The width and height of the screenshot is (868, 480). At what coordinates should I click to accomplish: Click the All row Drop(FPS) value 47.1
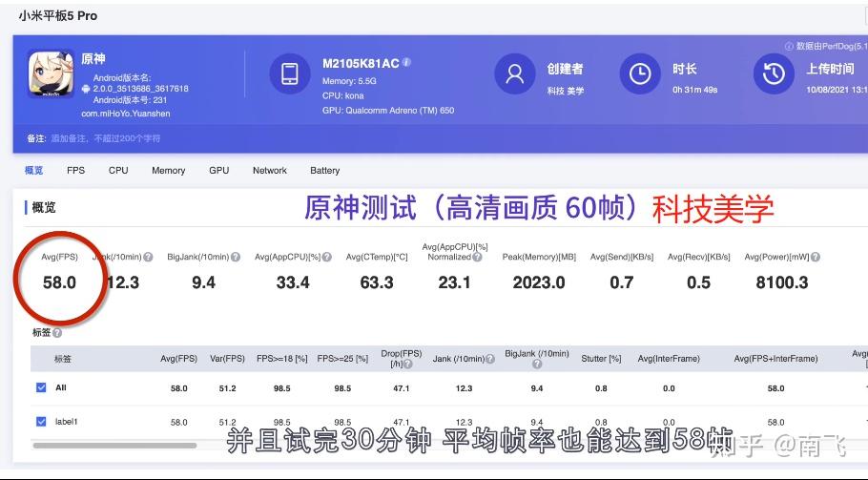point(402,388)
